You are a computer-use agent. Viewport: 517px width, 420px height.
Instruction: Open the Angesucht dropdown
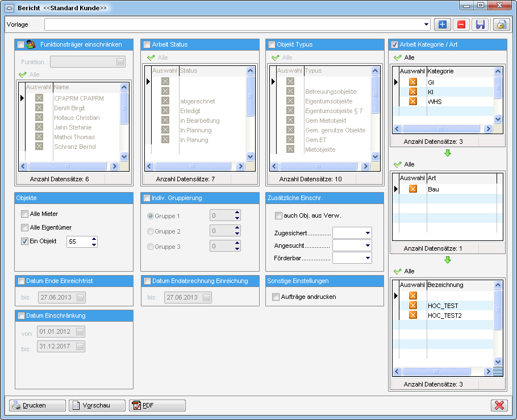[368, 246]
